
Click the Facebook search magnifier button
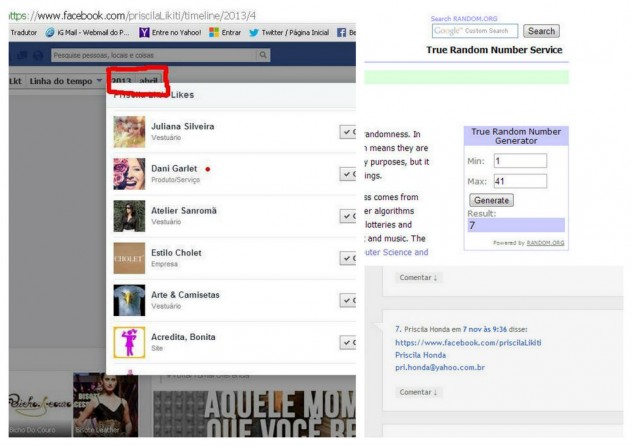pos(263,55)
